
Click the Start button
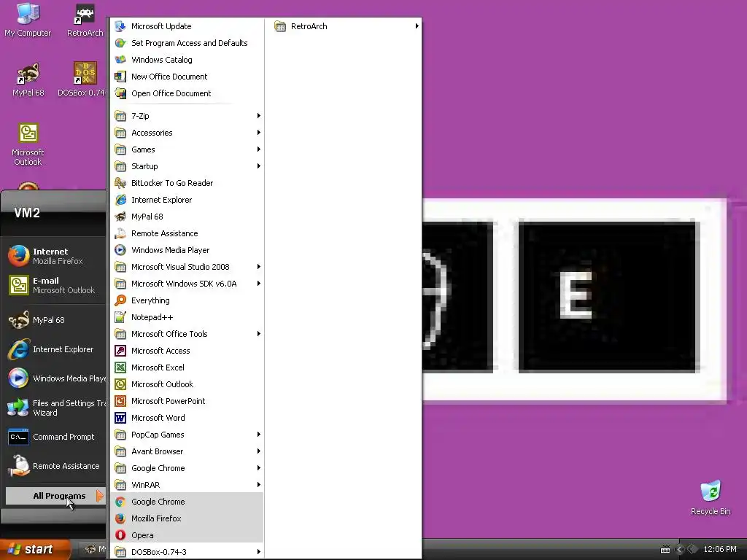[34, 549]
